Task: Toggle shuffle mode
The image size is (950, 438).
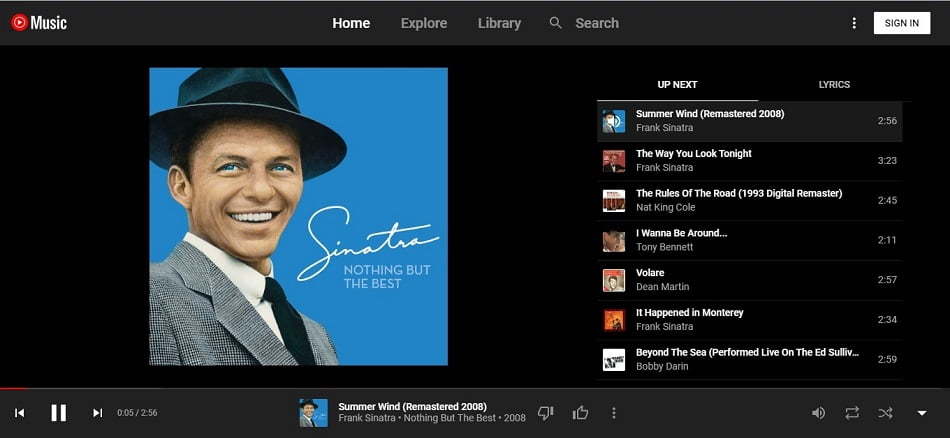Action: 885,413
